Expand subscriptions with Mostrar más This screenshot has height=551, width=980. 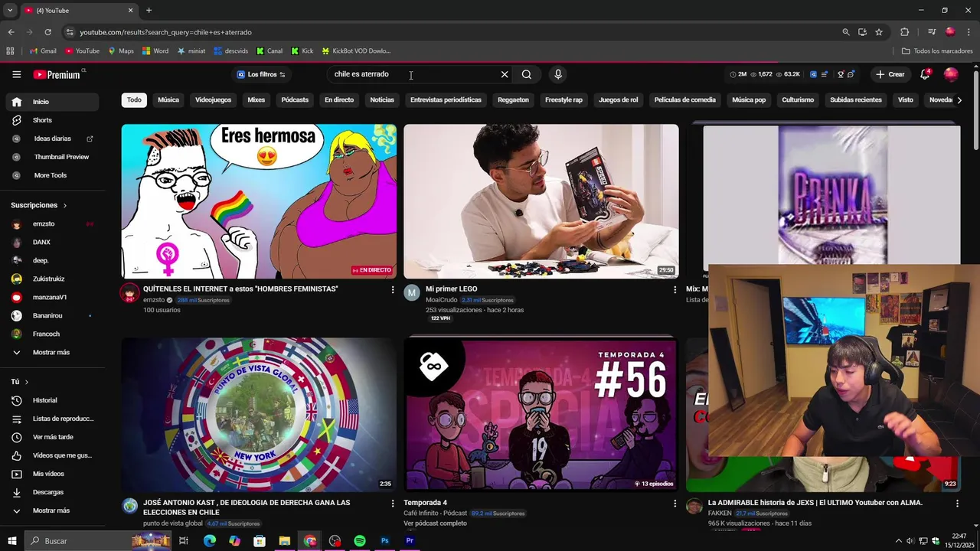coord(52,352)
